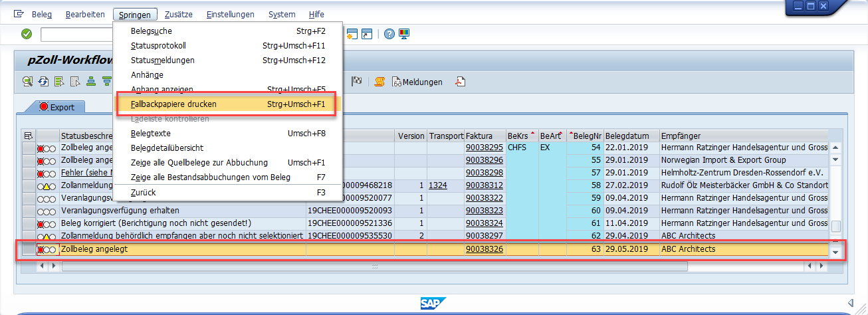The image size is (868, 315).
Task: Open the System menu
Action: (x=282, y=14)
